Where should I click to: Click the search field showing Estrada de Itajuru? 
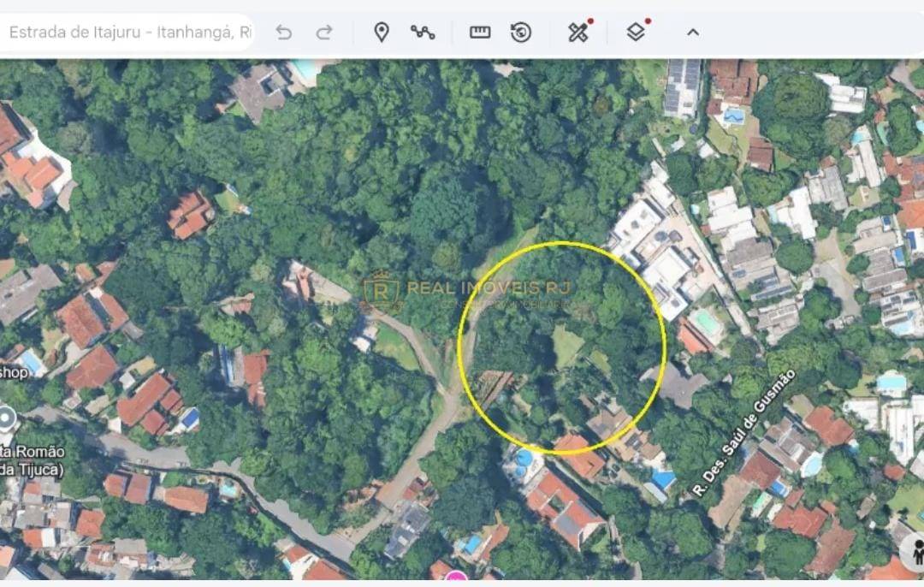[128, 33]
